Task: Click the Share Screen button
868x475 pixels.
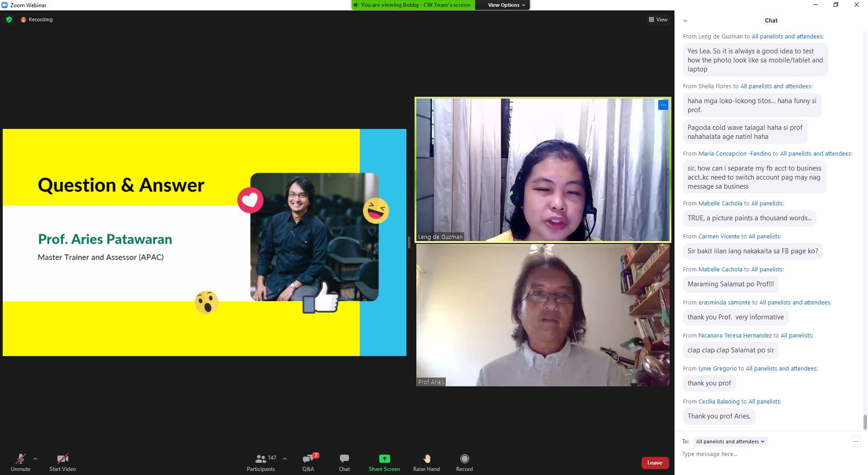Action: [384, 463]
